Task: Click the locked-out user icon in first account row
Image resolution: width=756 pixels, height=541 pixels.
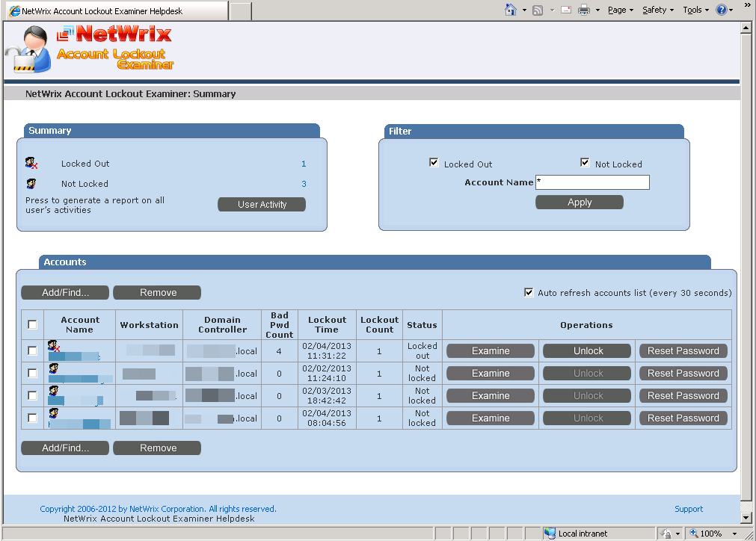Action: pos(54,345)
